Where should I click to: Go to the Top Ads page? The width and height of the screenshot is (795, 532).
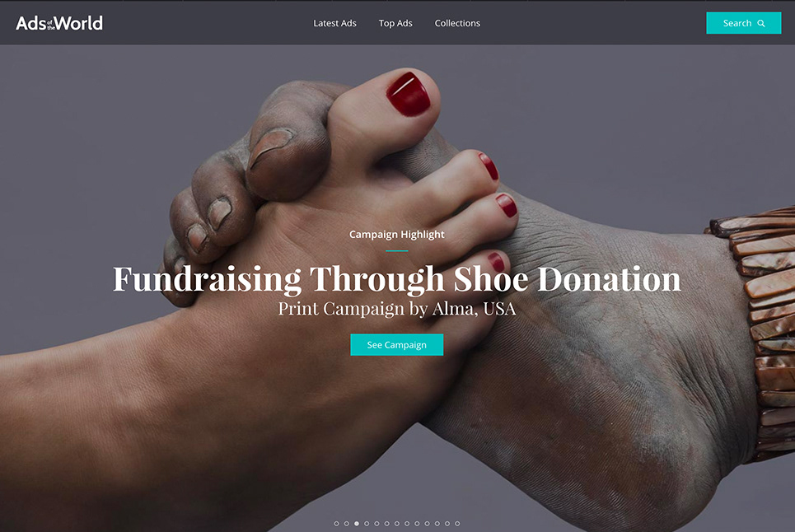tap(395, 23)
